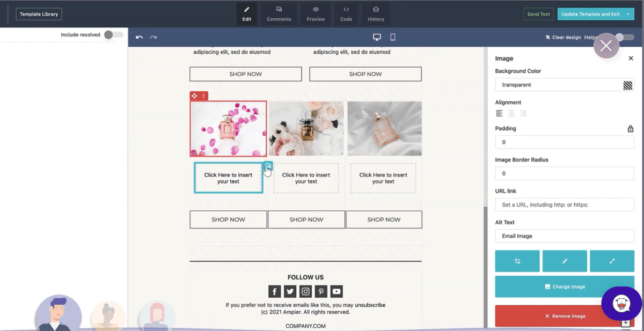Open the chat widget bubble
This screenshot has height=331, width=644.
621,304
